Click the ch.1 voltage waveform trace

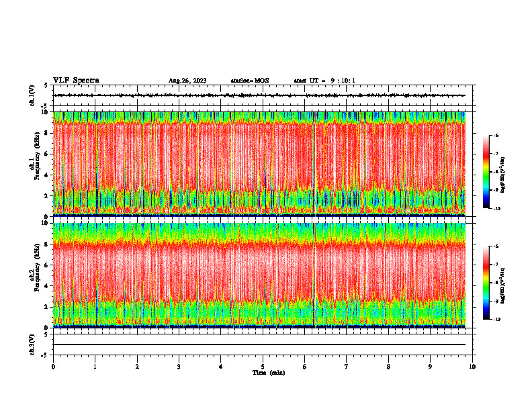click(x=259, y=95)
